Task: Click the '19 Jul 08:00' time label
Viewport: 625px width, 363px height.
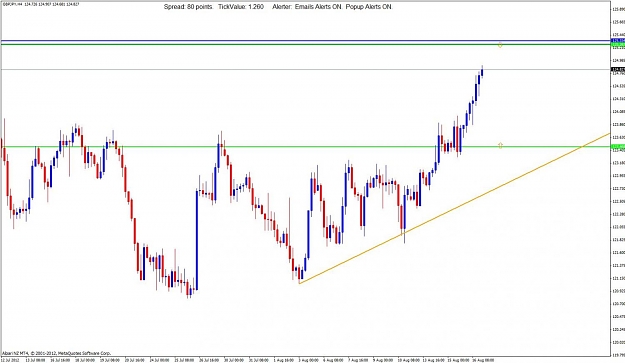Action: click(x=110, y=360)
